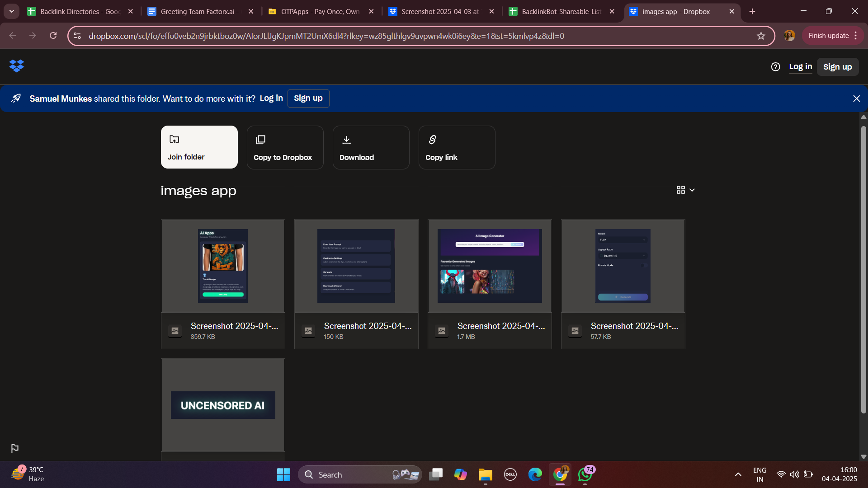Click Copy to Dropbox button
The height and width of the screenshot is (488, 868).
tap(285, 147)
